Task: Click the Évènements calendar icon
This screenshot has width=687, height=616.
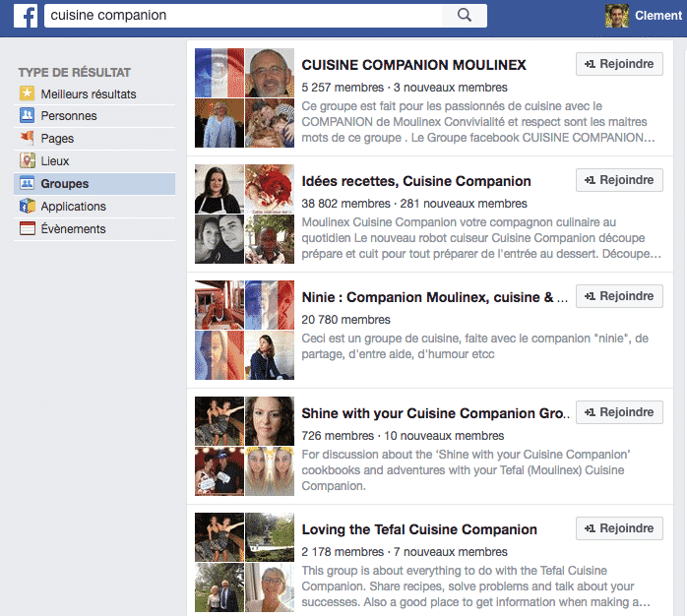Action: [x=28, y=229]
